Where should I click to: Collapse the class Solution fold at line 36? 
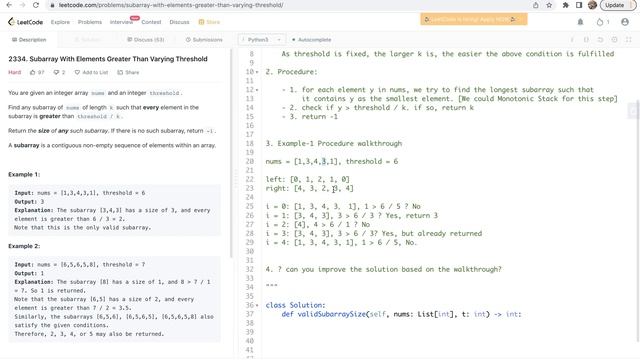tap(257, 305)
